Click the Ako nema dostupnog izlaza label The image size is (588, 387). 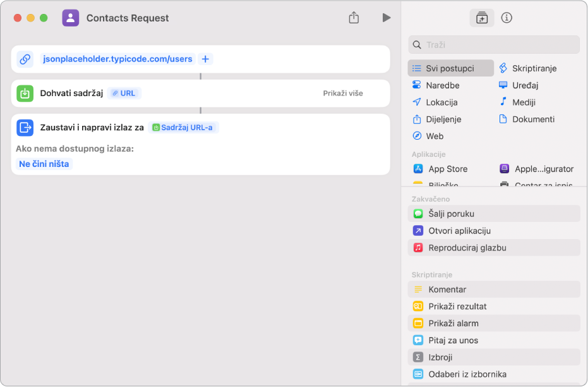75,149
